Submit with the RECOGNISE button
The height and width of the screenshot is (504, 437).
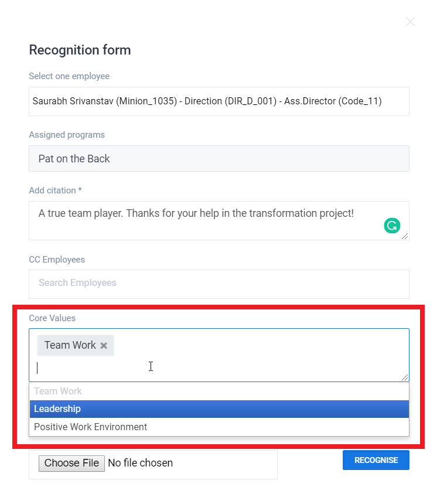tap(375, 460)
